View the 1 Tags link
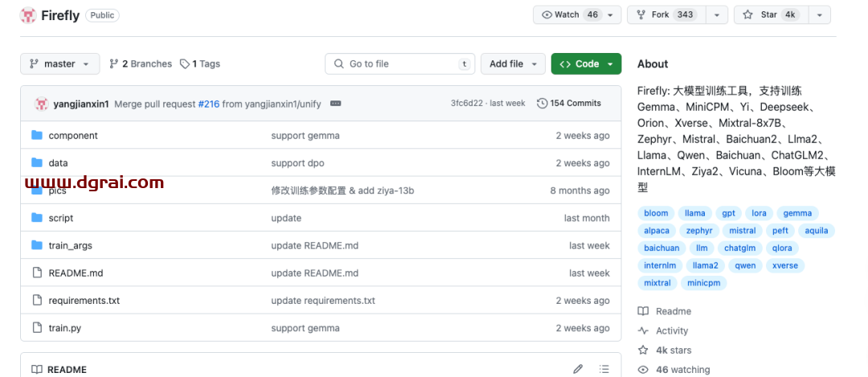Viewport: 868px width, 377px height. [200, 64]
